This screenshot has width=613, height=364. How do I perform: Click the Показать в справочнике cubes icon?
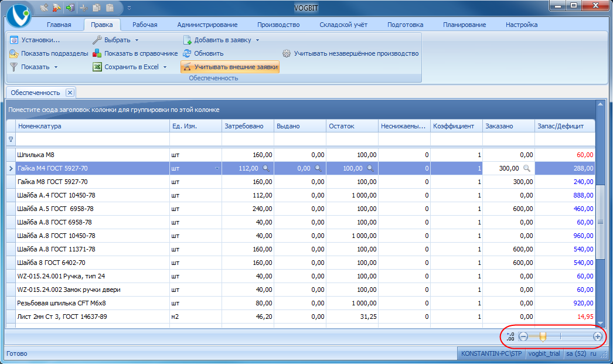coord(97,53)
